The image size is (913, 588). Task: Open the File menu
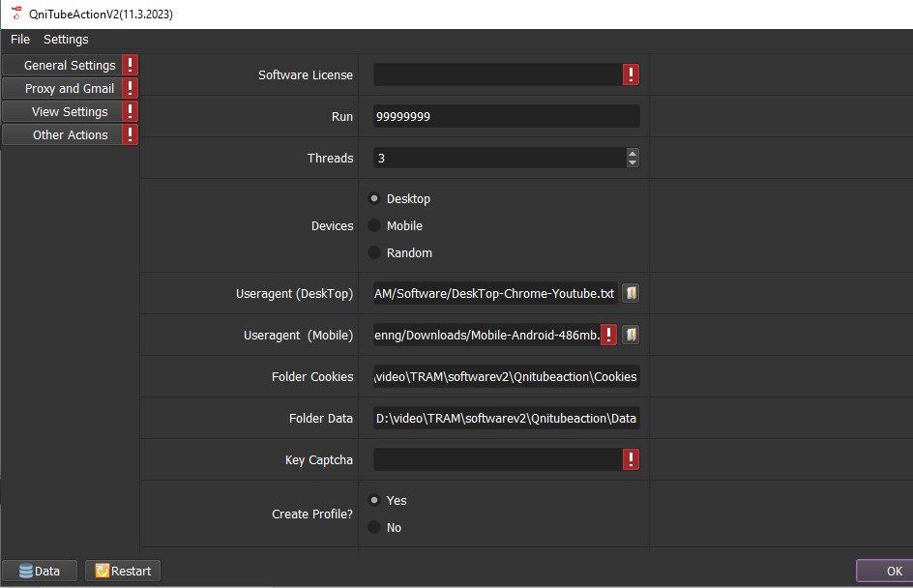[20, 40]
